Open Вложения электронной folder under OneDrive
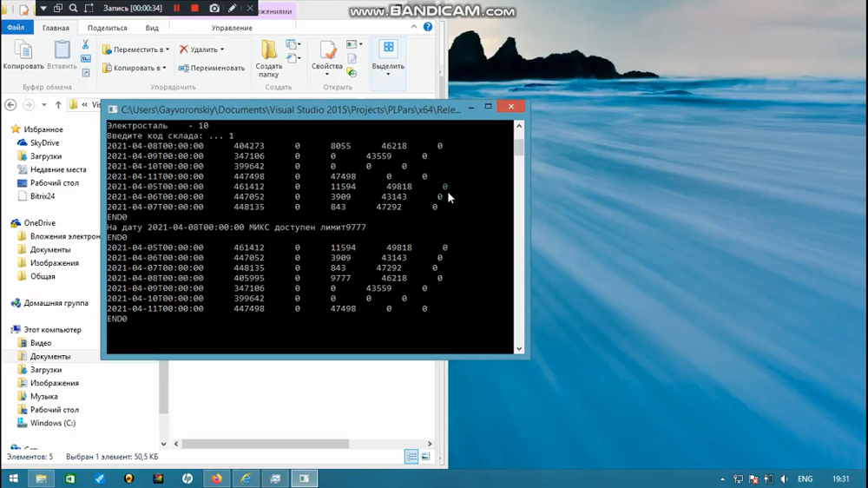 (x=65, y=236)
